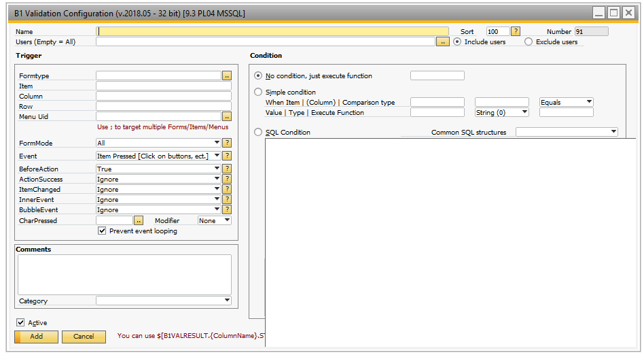Click inside the Comments text area

point(124,274)
